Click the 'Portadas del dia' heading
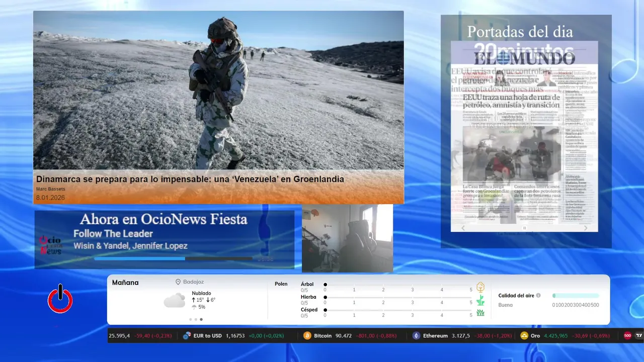Viewport: 644px width, 362px height. (520, 32)
